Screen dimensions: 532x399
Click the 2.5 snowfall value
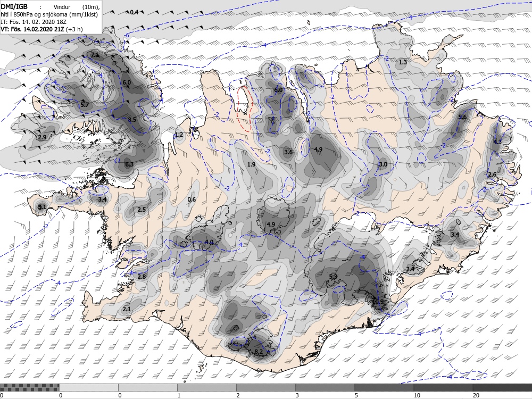coord(142,209)
